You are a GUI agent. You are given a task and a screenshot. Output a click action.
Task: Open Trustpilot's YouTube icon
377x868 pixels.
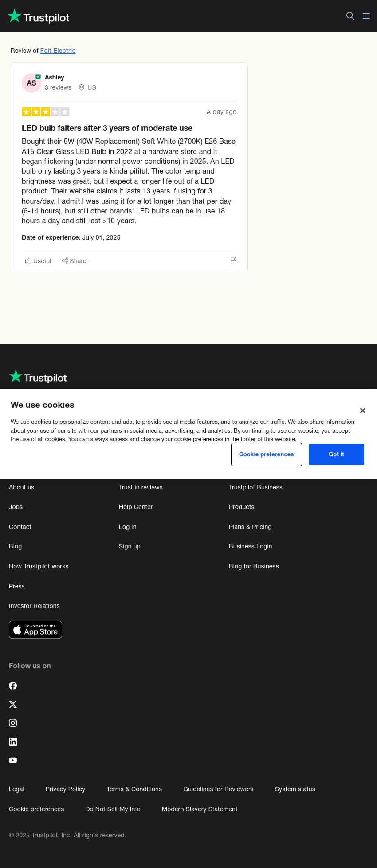click(13, 760)
